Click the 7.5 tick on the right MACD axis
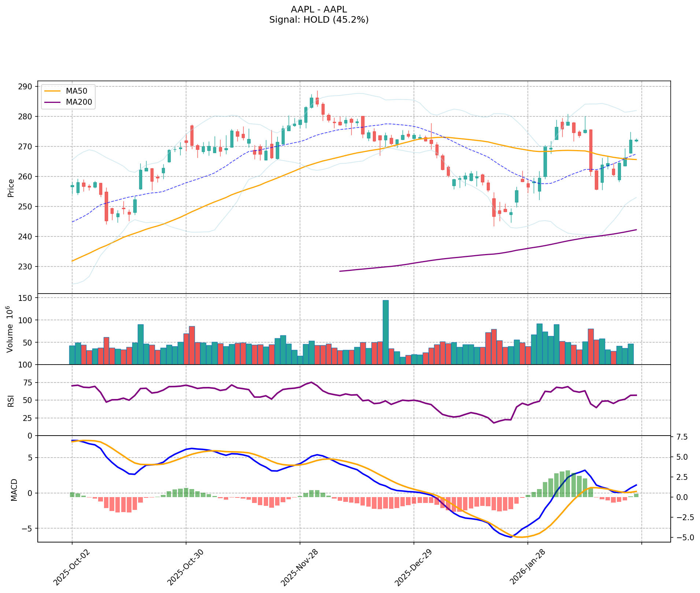 pyautogui.click(x=683, y=437)
